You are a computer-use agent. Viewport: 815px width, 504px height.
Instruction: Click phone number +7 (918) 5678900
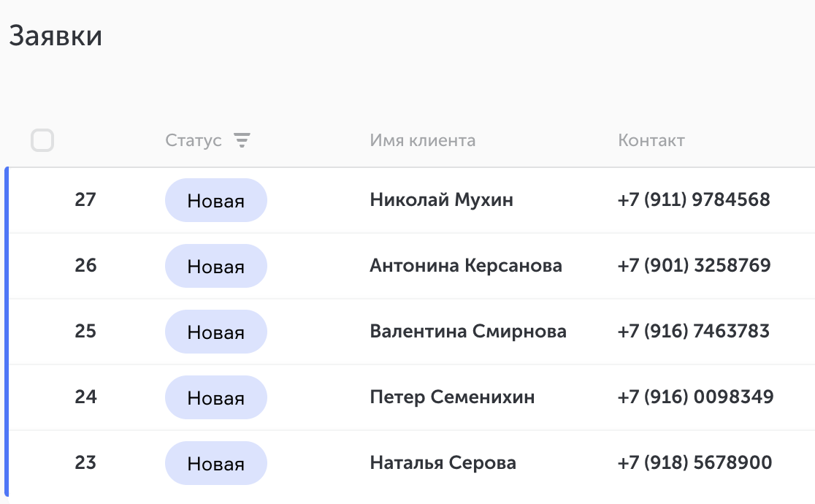(x=695, y=462)
